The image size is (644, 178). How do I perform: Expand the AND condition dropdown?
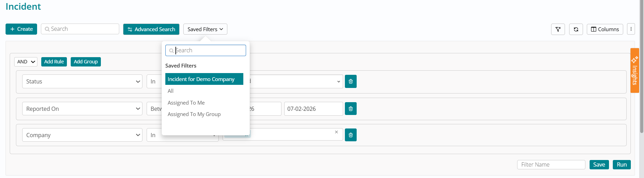pyautogui.click(x=26, y=62)
